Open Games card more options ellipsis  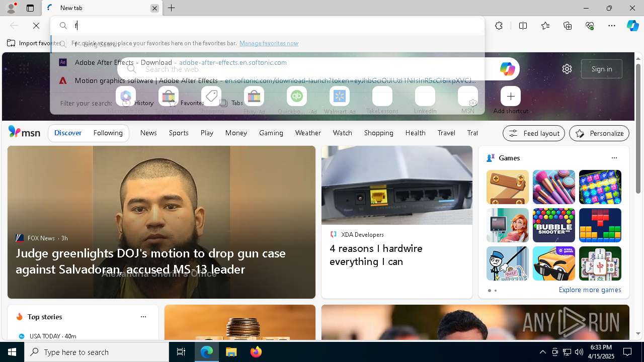coord(614,158)
